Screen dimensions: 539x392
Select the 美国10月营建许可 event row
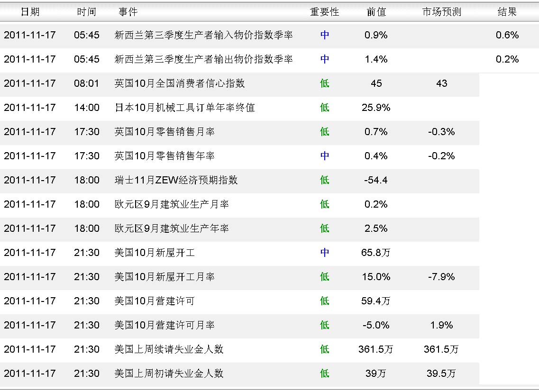tap(155, 301)
